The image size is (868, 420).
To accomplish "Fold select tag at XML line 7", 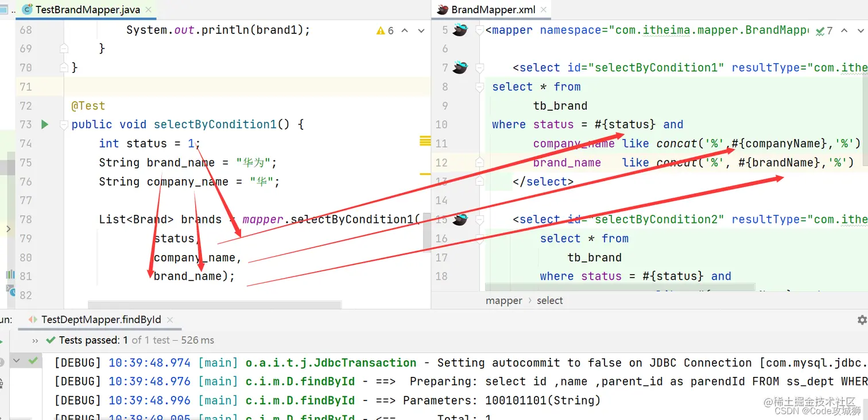I will (479, 68).
